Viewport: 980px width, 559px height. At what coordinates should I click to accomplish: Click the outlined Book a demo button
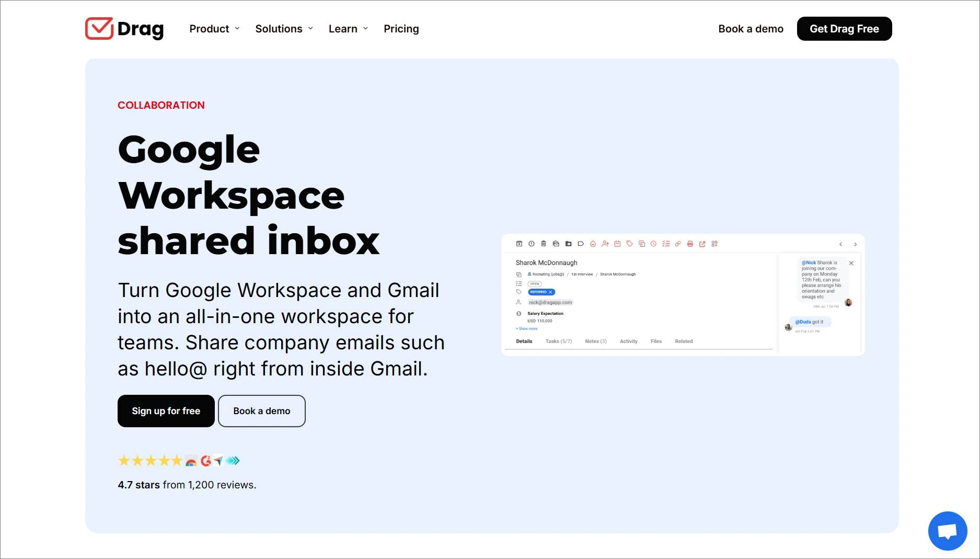coord(262,411)
